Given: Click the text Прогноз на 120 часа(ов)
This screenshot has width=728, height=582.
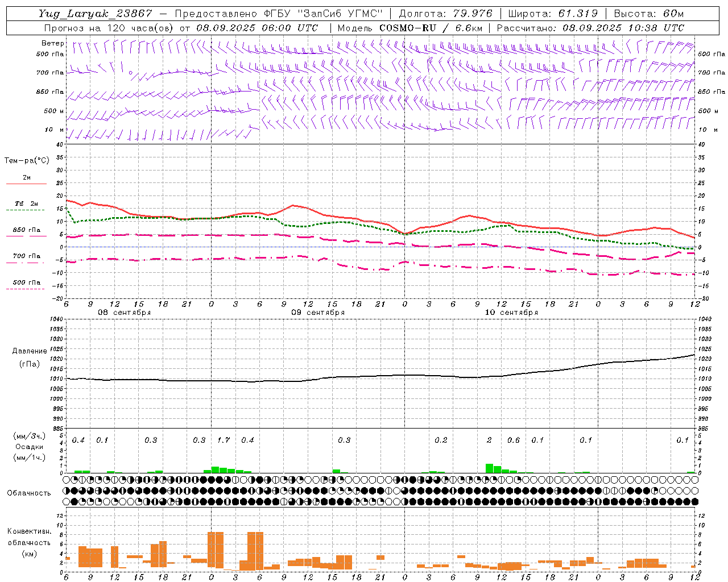Looking at the screenshot, I should [x=109, y=28].
